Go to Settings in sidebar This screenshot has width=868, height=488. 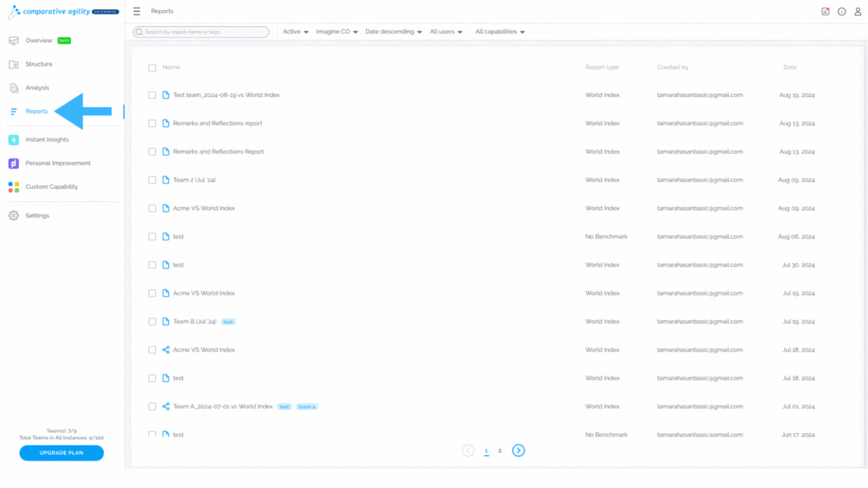click(37, 216)
